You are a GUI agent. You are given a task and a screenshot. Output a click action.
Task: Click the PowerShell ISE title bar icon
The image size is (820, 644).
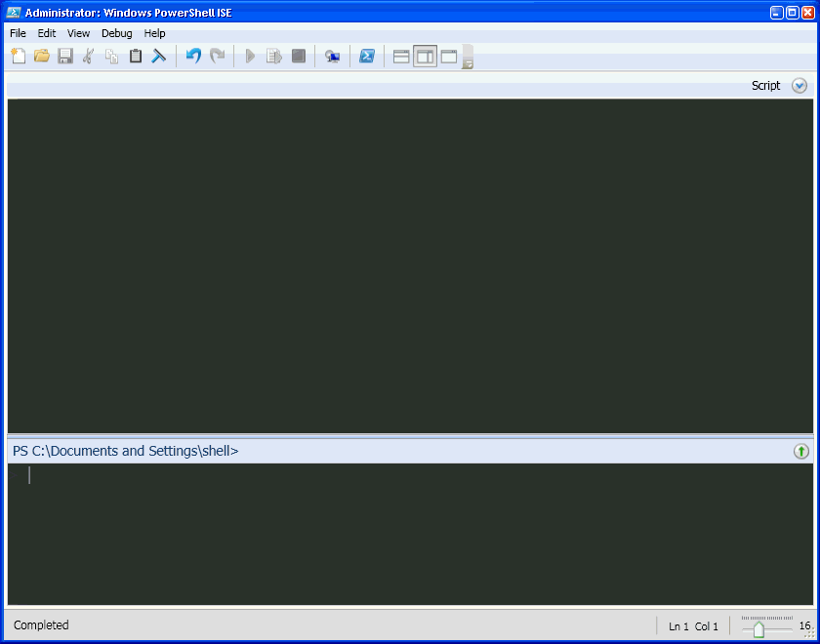(x=13, y=13)
